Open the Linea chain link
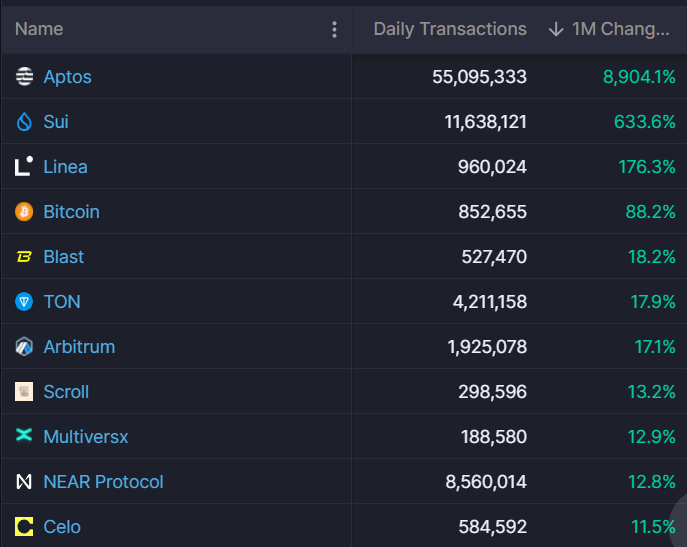 coord(66,167)
